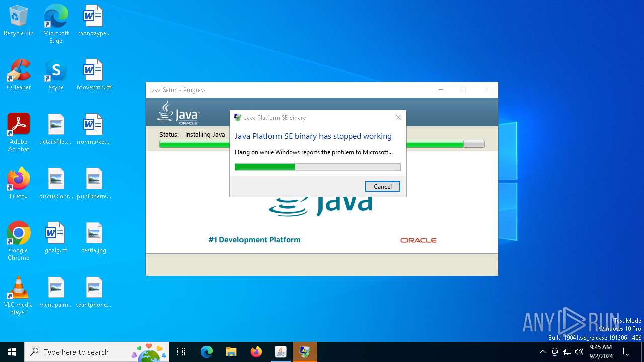Select the publisherre... image file
This screenshot has height=362, width=644.
(x=94, y=184)
